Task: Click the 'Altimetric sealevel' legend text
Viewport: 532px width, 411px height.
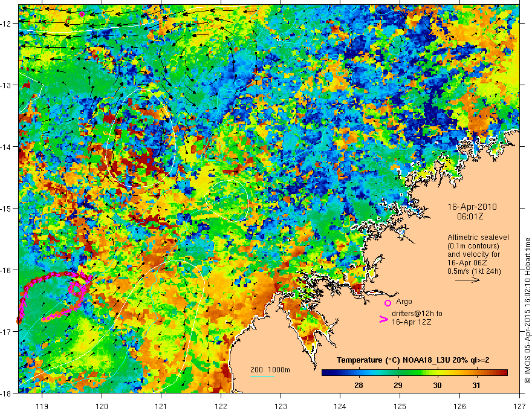Action: (478, 238)
